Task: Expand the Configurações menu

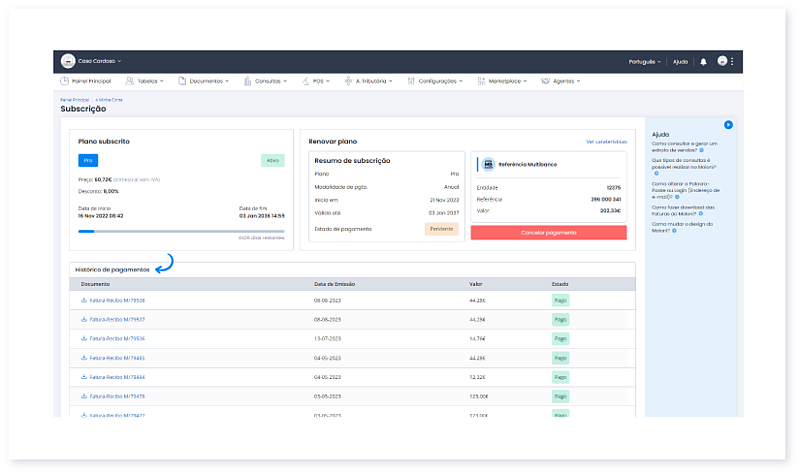Action: point(441,81)
